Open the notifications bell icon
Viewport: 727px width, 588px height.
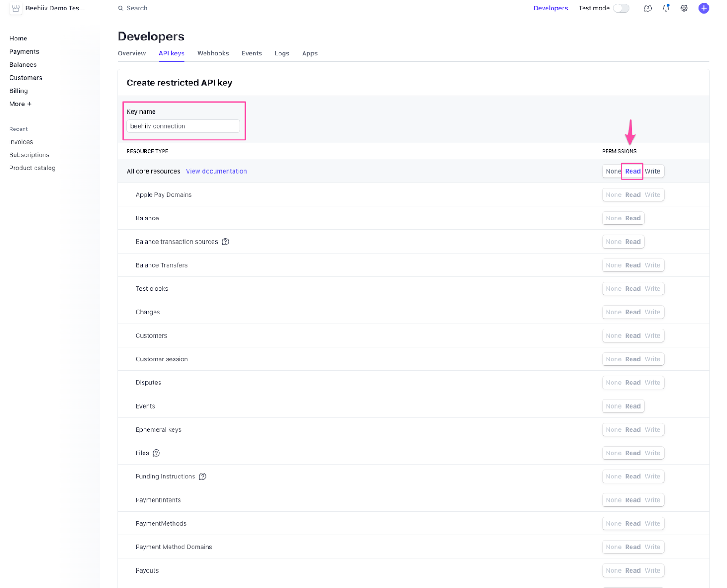(666, 8)
